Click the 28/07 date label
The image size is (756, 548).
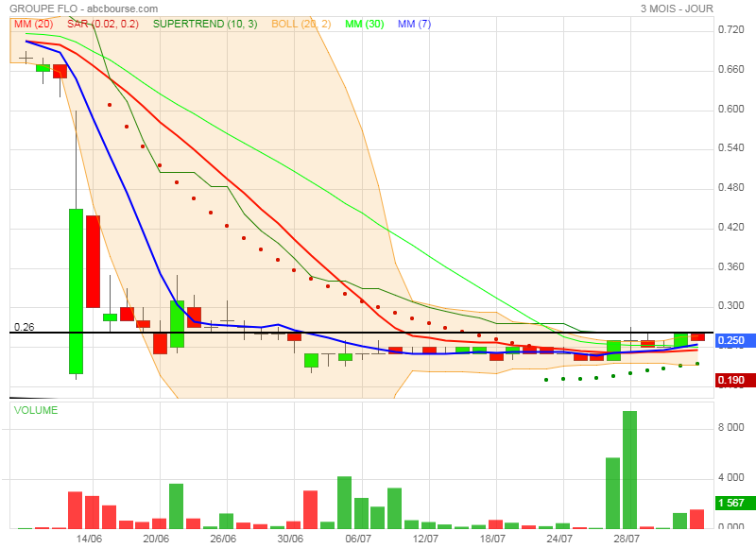point(627,539)
